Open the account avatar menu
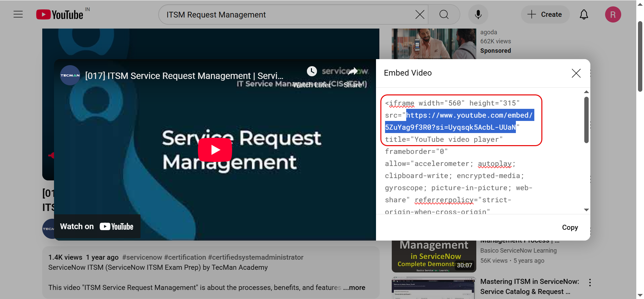This screenshot has width=644, height=299. [613, 14]
